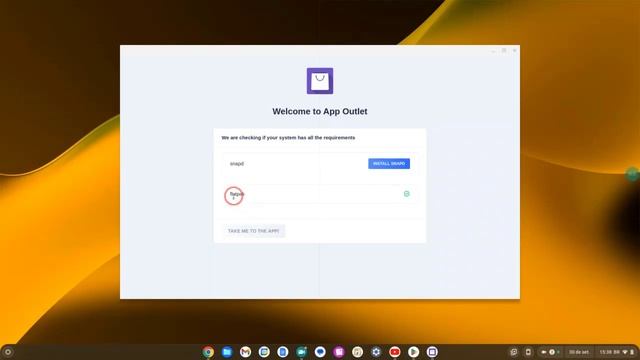Open the Settings gear on the shelf
The image size is (640, 360).
[x=376, y=352]
